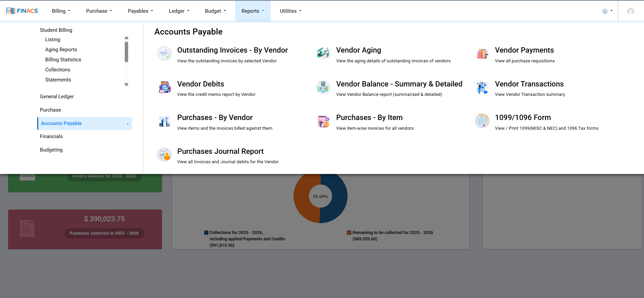Open the Payables dropdown menu
Screen dimensions: 644x298
(x=140, y=11)
